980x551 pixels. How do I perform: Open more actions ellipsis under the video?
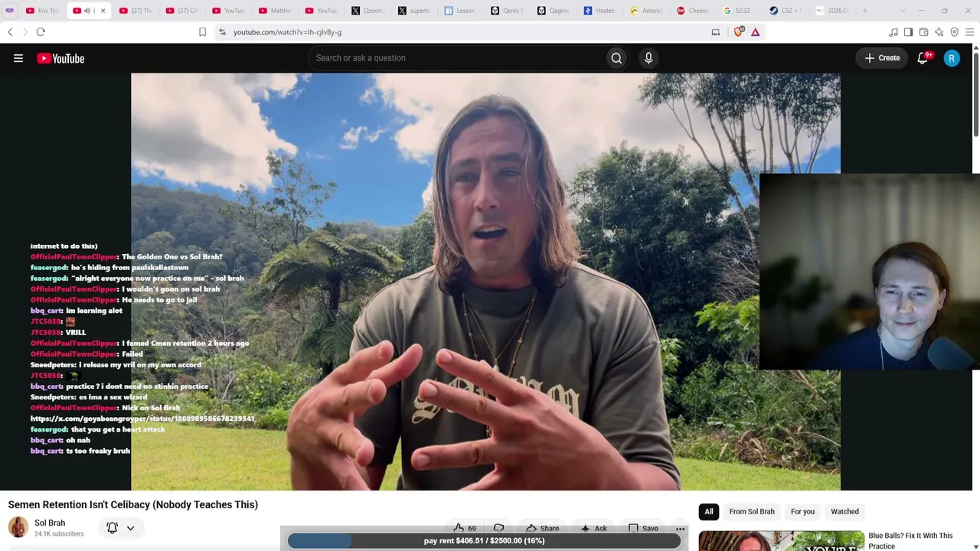coord(680,528)
